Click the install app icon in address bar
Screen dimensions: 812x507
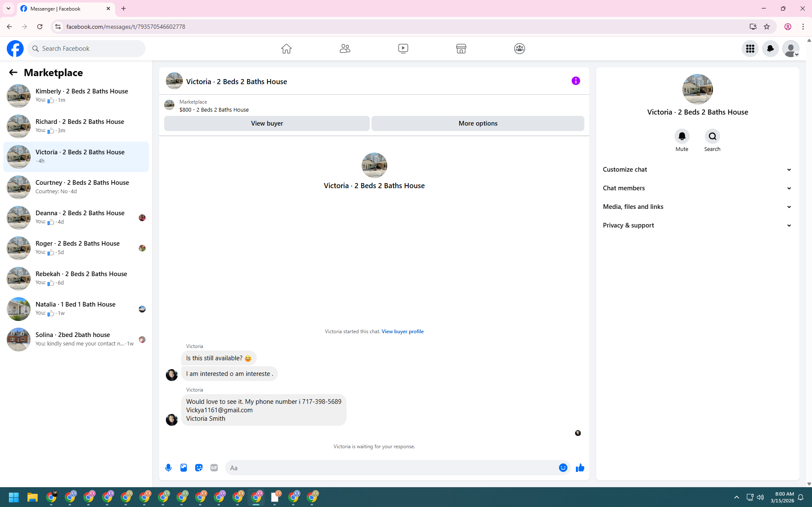coord(753,27)
